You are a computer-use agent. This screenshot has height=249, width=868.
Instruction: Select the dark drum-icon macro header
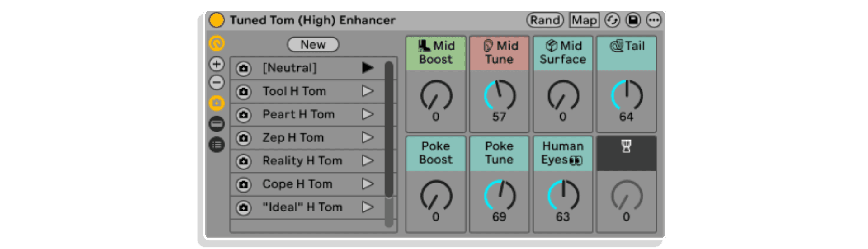[627, 154]
